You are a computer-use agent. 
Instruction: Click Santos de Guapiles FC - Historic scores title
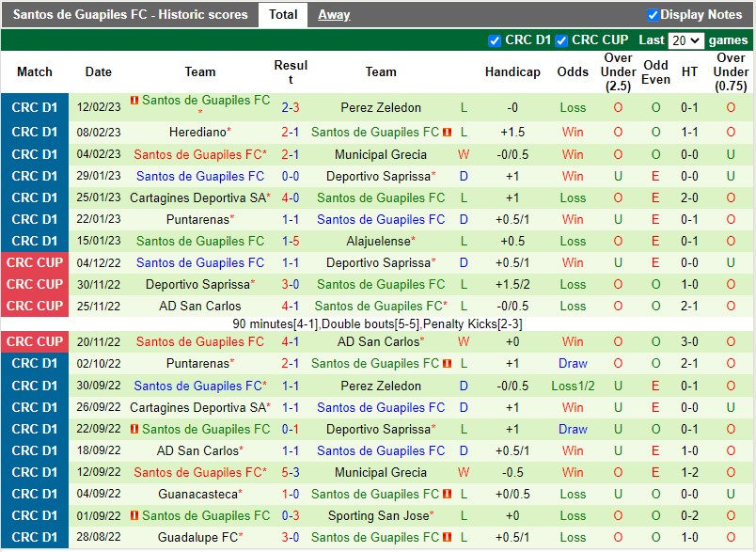point(130,14)
